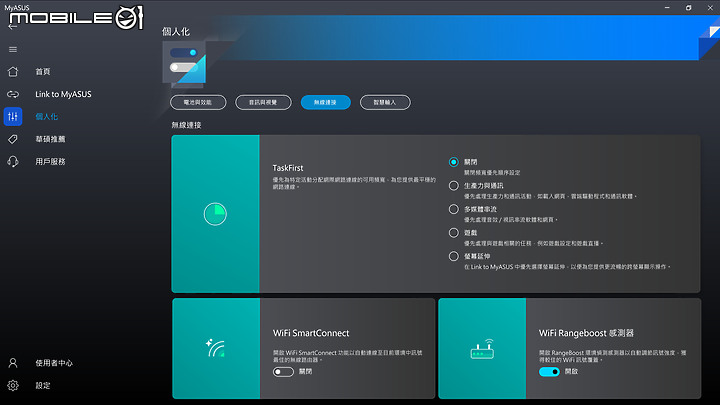
Task: Open the user center person icon
Action: (x=13, y=363)
